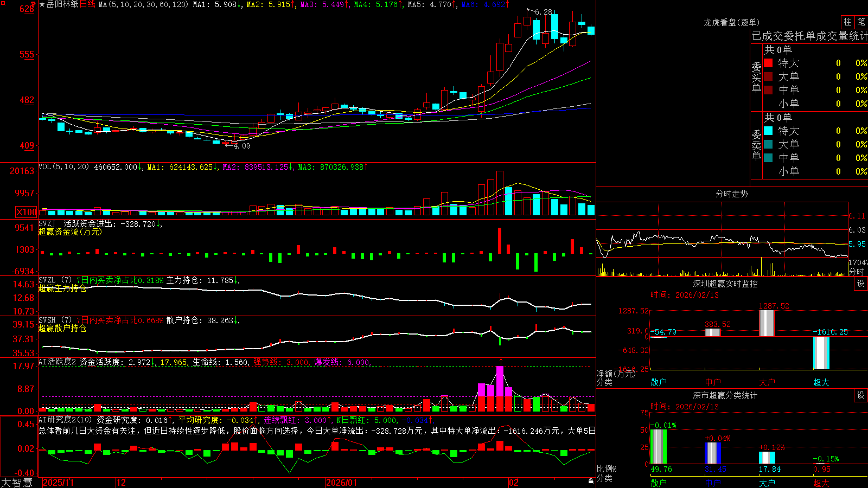Click the 龙虎看盘(逐单) panel title
Image resolution: width=868 pixels, height=488 pixels.
[x=731, y=22]
